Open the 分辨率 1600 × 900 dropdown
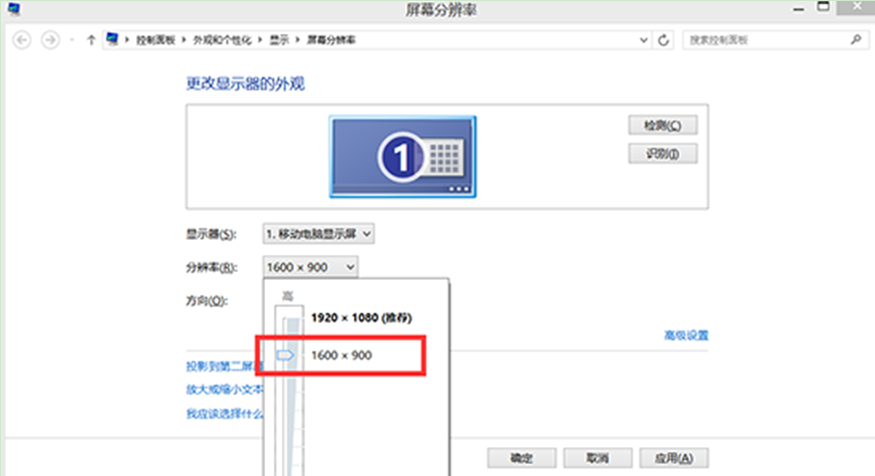This screenshot has height=476, width=875. tap(310, 267)
